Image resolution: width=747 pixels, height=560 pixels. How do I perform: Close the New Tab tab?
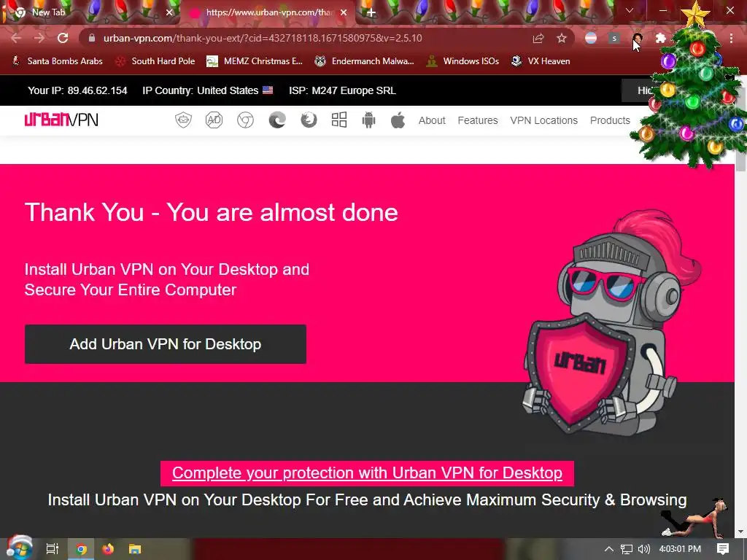coord(169,13)
